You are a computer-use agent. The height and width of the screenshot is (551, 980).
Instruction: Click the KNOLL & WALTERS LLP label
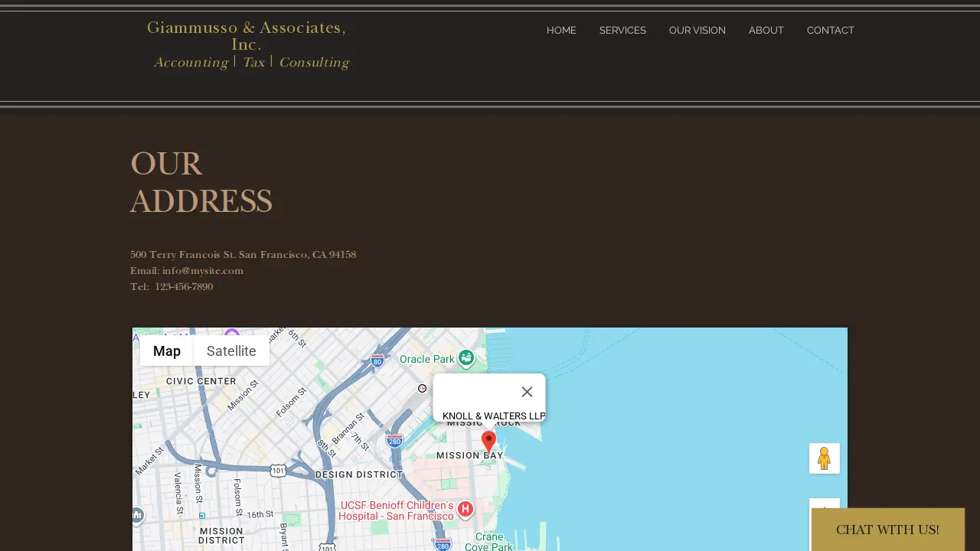click(x=494, y=416)
